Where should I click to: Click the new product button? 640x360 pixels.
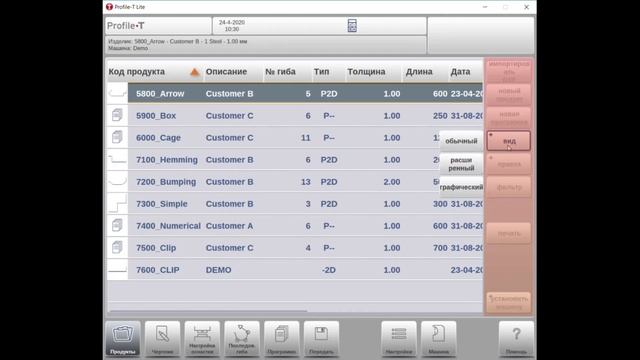[509, 95]
